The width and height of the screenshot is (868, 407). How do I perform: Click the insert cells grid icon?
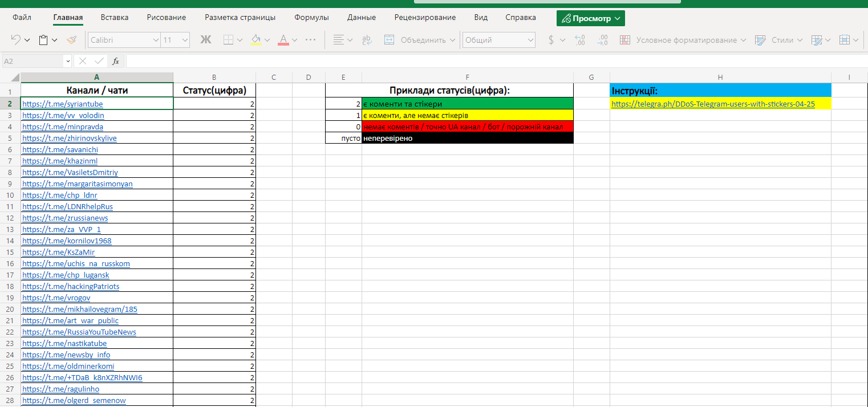pos(845,40)
